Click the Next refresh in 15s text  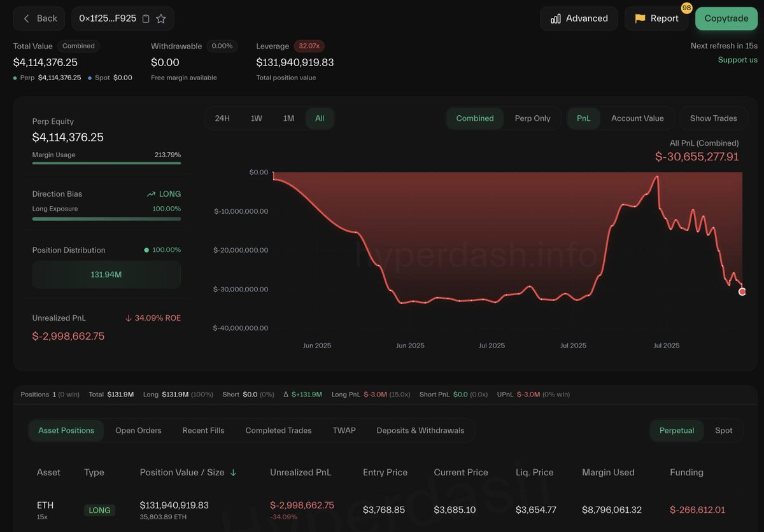coord(724,46)
